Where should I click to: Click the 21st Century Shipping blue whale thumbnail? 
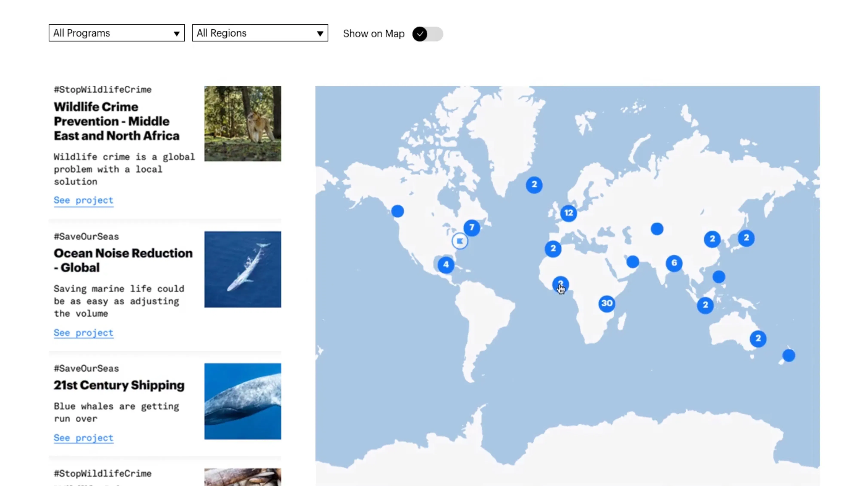(243, 401)
